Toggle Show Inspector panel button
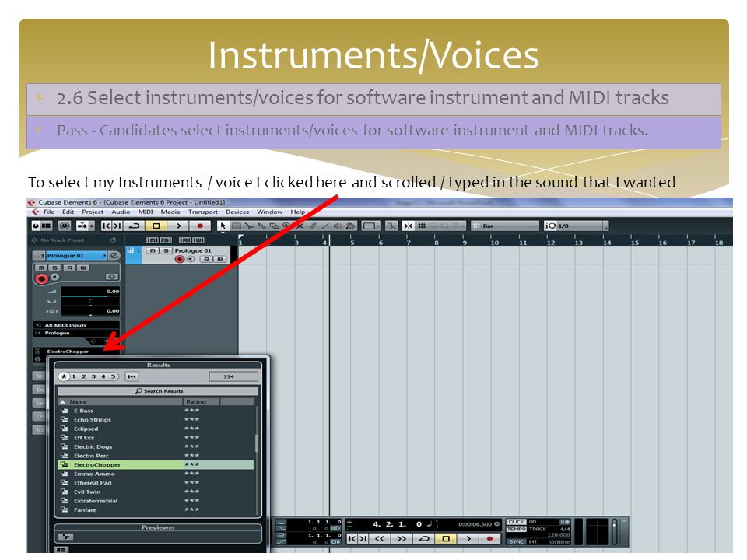 pos(46,226)
